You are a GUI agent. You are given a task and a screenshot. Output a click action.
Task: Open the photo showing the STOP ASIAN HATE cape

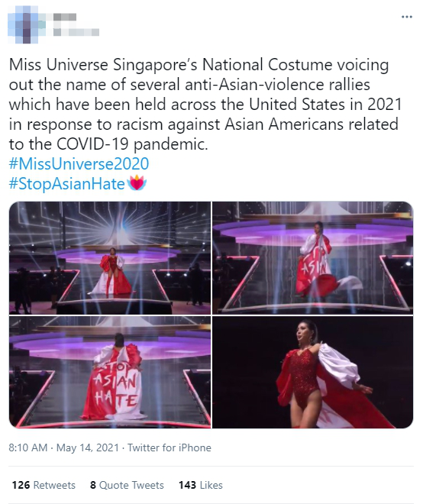(110, 372)
